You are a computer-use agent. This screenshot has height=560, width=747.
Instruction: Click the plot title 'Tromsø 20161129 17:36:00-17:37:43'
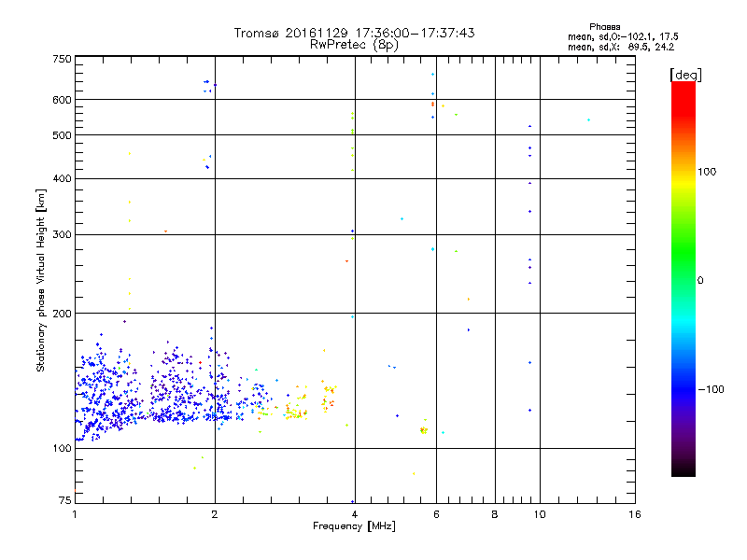354,33
